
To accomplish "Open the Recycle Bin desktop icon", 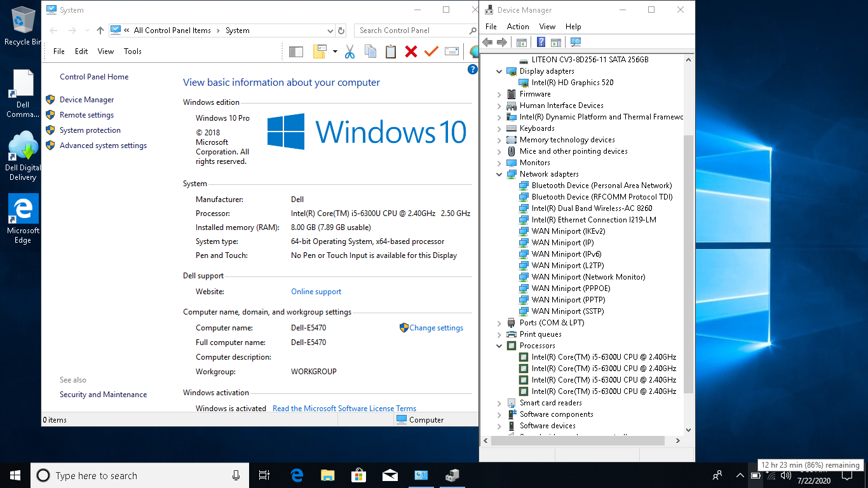I will [22, 26].
